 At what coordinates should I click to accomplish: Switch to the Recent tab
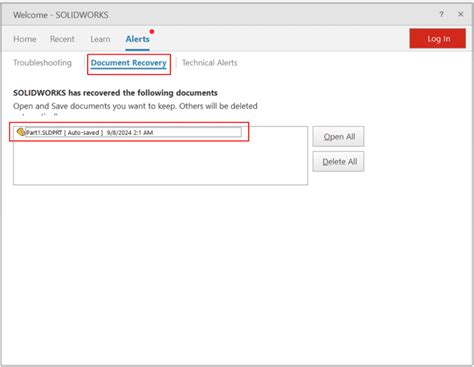(62, 39)
